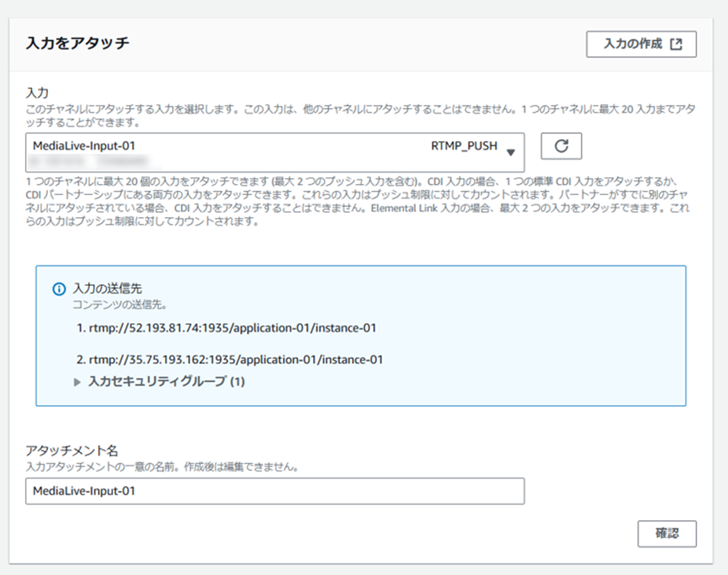Screen dimensions: 728x575
Task: Click the disclosure triangle before 入力セキュリティグループ
Action: tap(77, 381)
